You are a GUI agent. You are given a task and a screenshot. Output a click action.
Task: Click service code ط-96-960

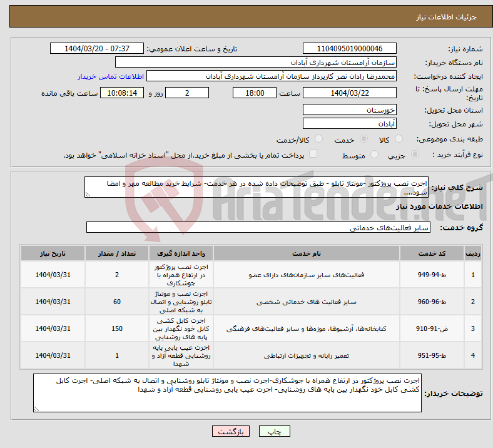(432, 302)
